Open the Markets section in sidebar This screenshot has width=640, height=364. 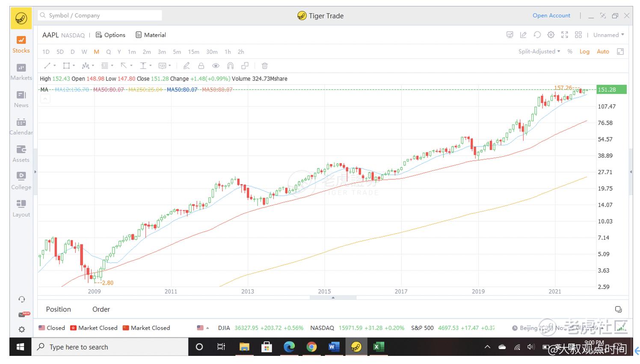[x=21, y=71]
